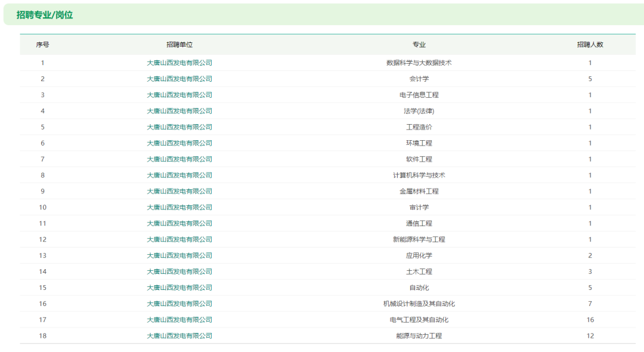Click headcount 7 in 机械设计制造及其自动化 row
The width and height of the screenshot is (644, 352).
pos(590,304)
